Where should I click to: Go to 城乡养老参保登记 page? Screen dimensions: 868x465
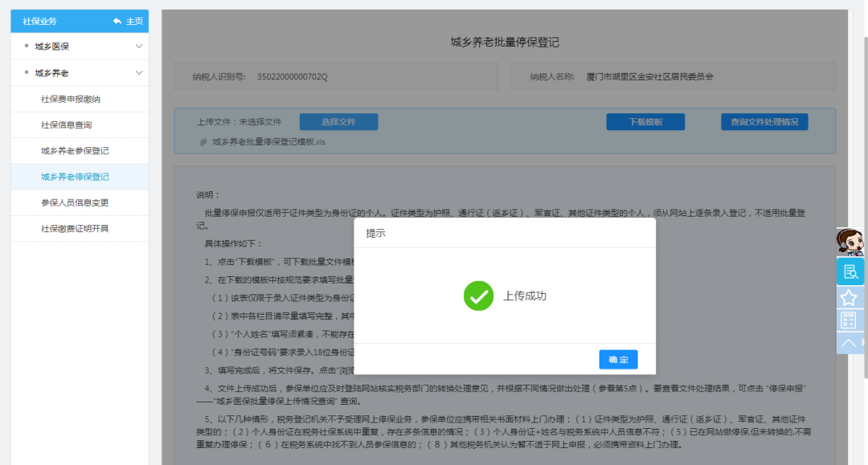pos(75,151)
